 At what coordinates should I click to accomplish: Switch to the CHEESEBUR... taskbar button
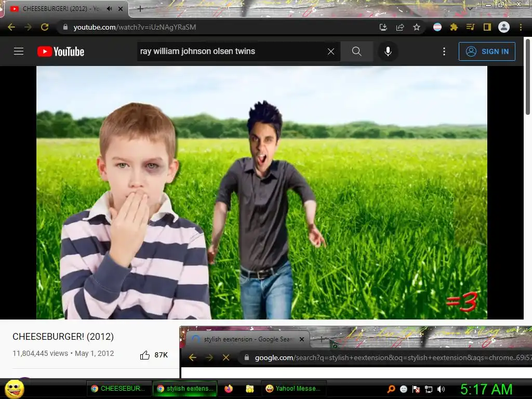click(118, 389)
